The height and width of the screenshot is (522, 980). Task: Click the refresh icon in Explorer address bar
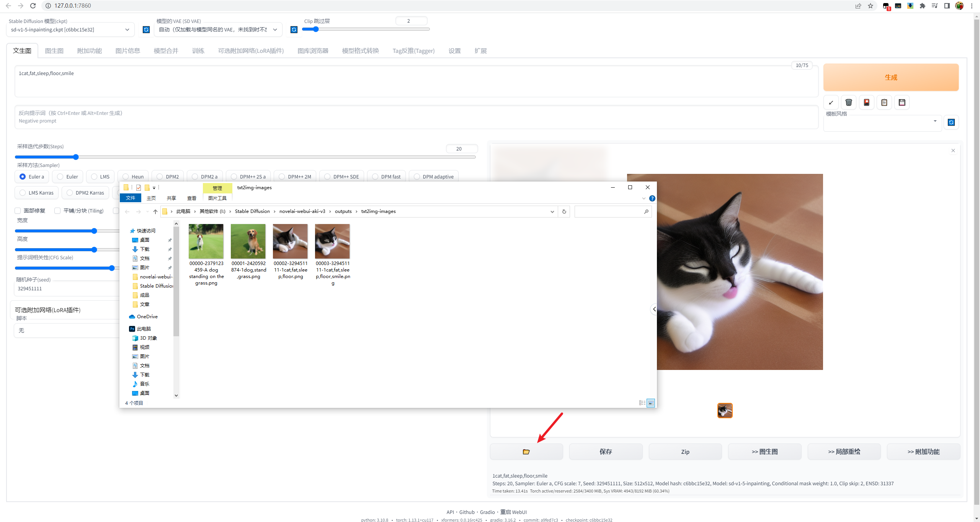coord(564,211)
